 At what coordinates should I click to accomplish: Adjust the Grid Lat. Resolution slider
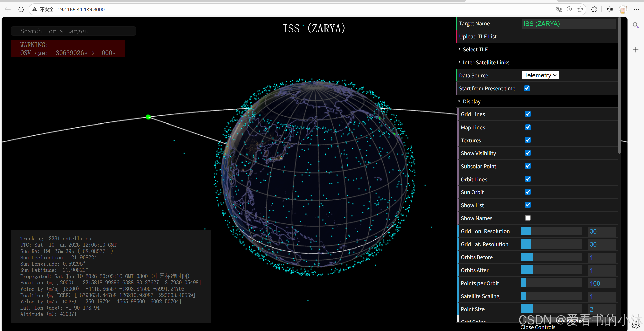coord(551,244)
